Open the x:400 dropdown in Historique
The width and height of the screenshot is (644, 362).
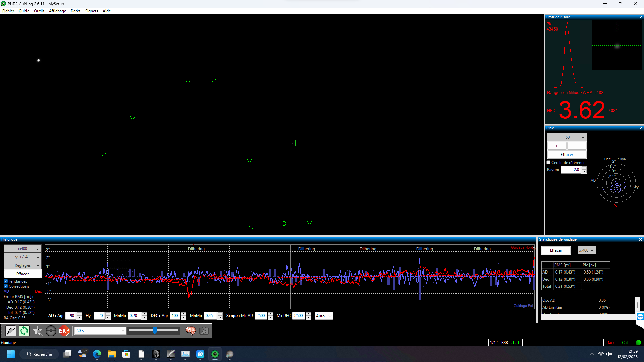22,249
